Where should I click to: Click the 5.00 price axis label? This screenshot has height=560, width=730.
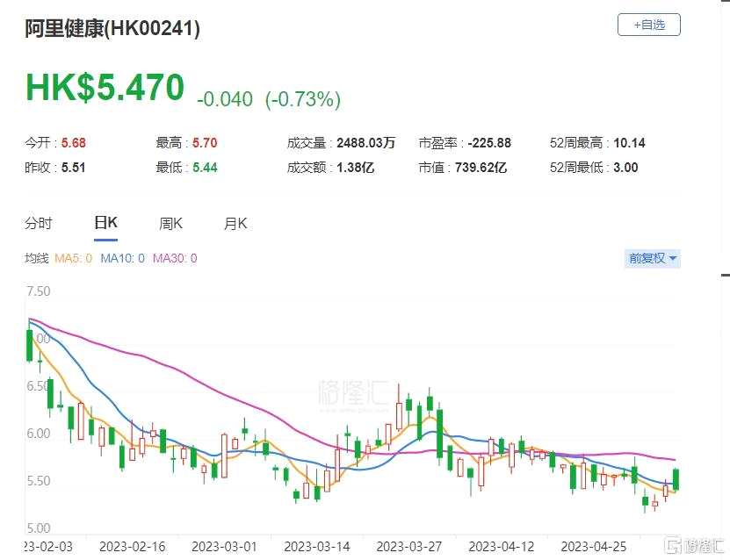38,528
